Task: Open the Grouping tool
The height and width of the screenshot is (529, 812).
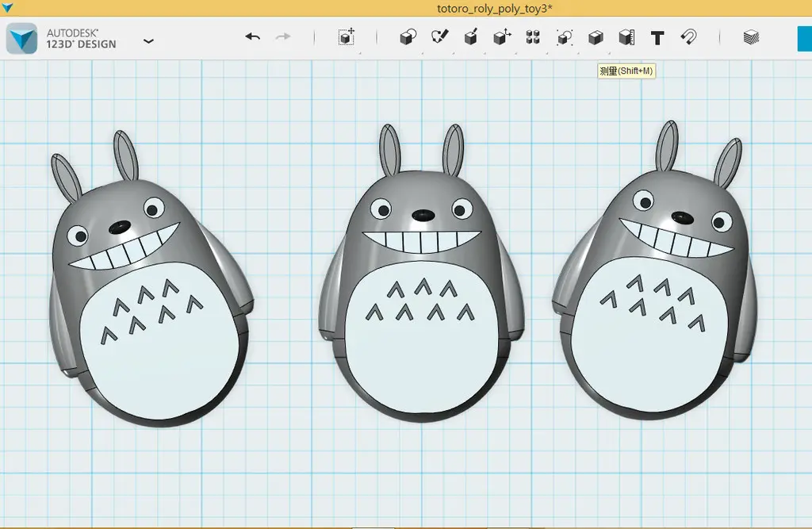Action: (x=564, y=37)
